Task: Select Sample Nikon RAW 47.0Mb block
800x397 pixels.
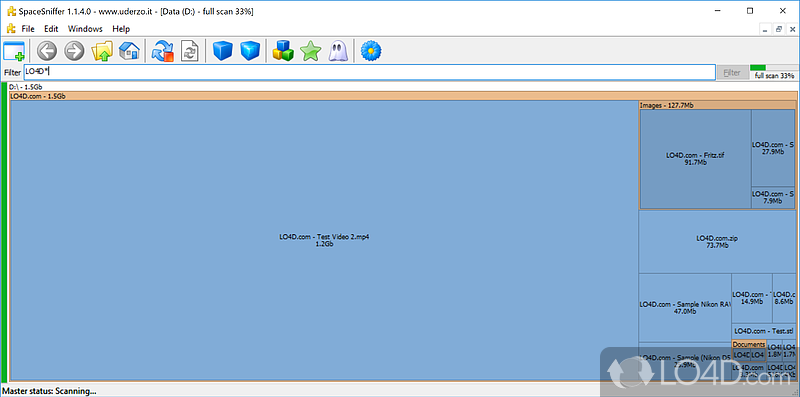Action: 685,308
